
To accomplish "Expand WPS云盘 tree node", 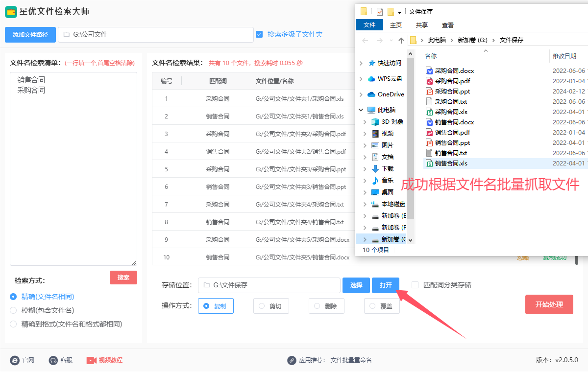I will click(361, 79).
